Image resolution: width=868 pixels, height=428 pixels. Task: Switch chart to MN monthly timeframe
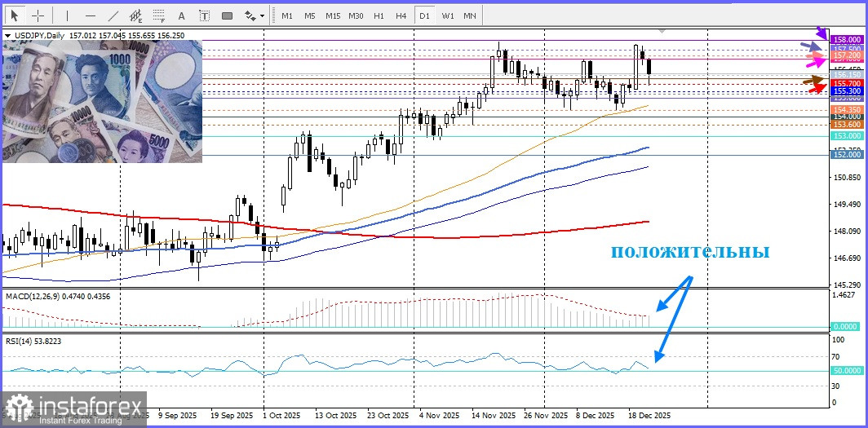(x=469, y=15)
